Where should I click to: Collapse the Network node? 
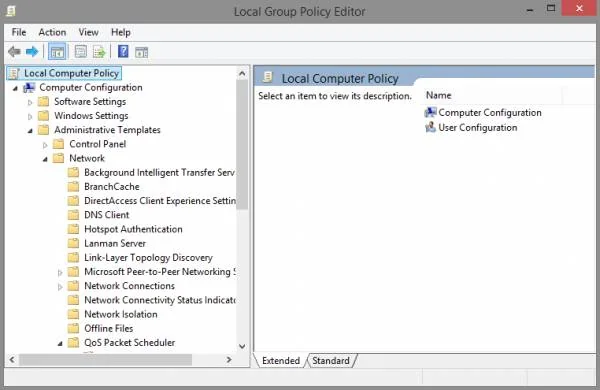click(45, 159)
